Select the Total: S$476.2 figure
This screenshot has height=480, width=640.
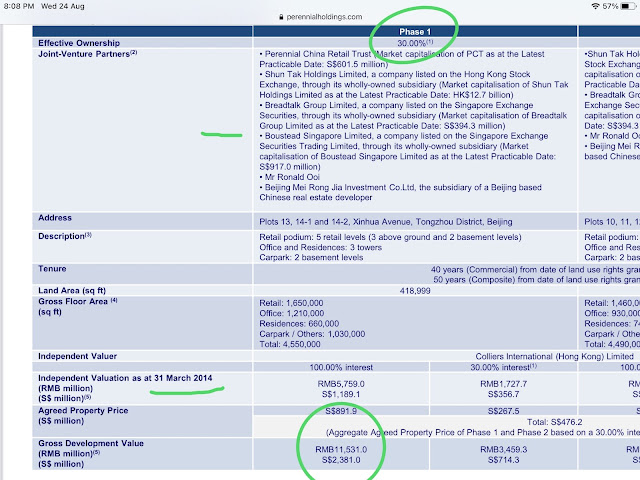[x=554, y=422]
